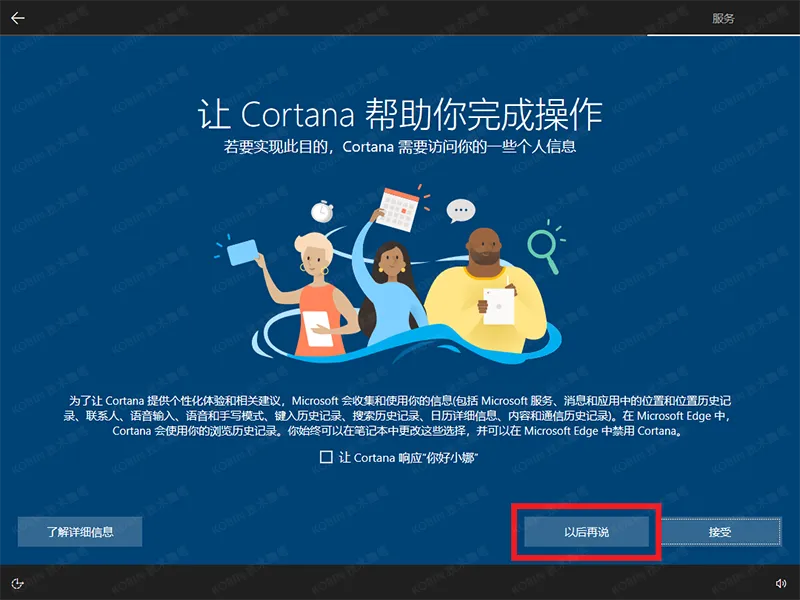This screenshot has height=600, width=800.
Task: Return to the previous setup step
Action: [x=18, y=17]
